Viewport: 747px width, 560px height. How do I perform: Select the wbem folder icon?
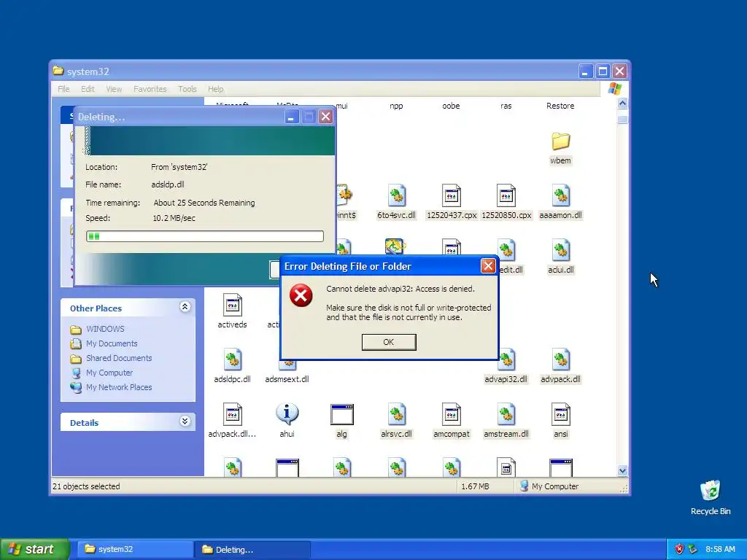561,141
